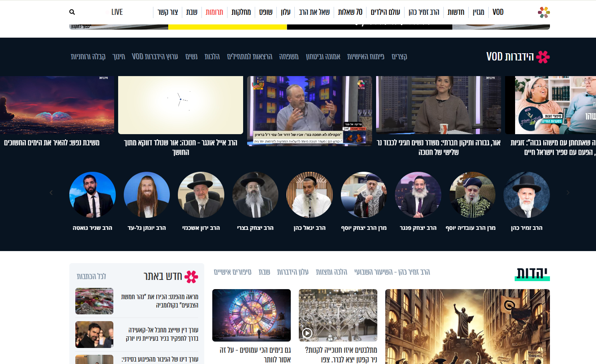Select the קצרים VOD category
This screenshot has height=364, width=596.
pos(399,56)
